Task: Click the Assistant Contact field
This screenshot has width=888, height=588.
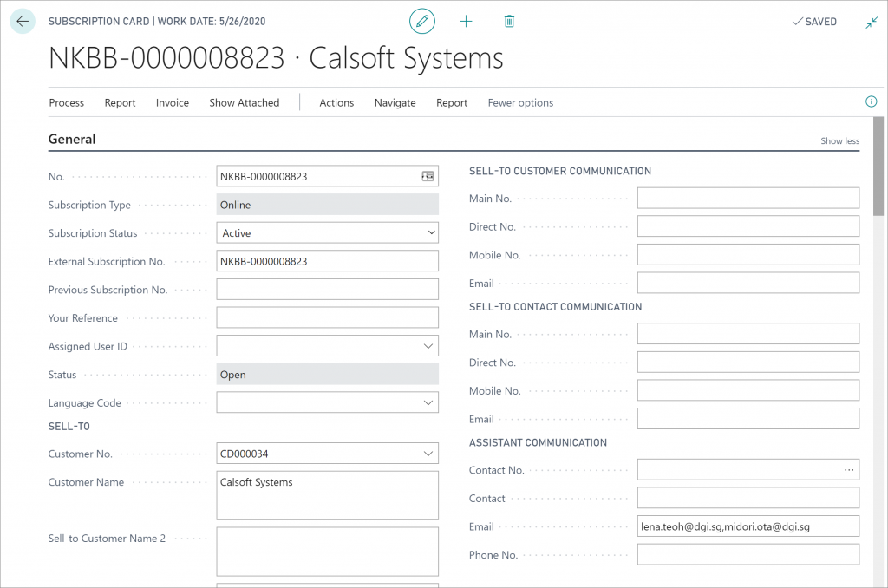Action: pyautogui.click(x=748, y=499)
